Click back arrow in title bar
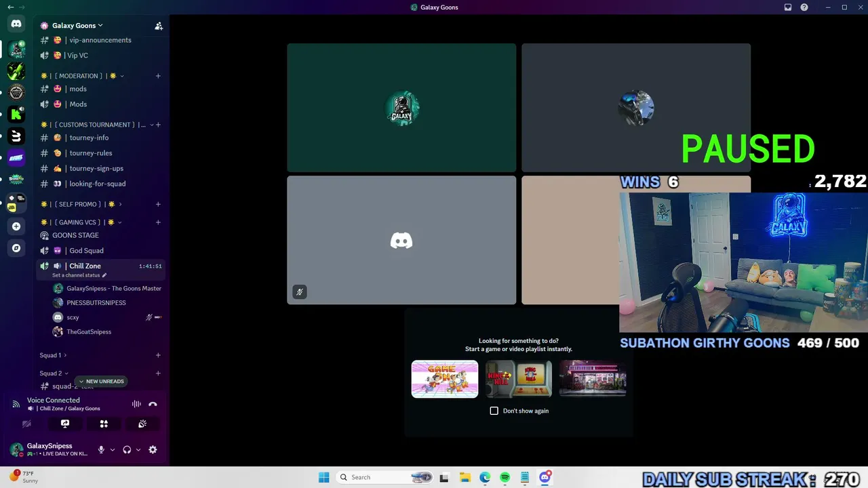Image resolution: width=868 pixels, height=488 pixels. 10,7
